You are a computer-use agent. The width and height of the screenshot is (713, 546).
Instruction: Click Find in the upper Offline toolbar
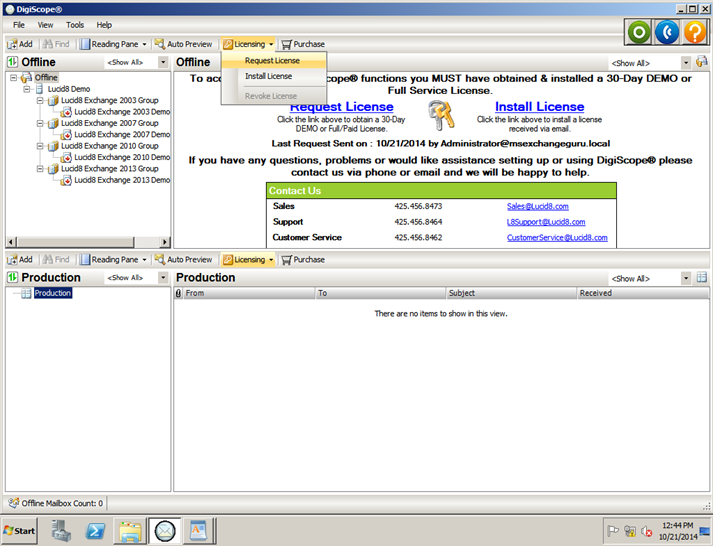(x=55, y=44)
